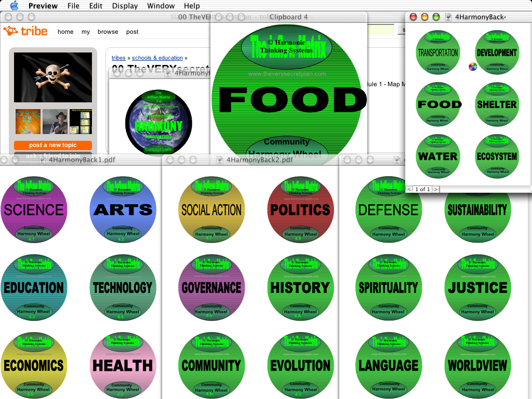Viewport: 532px width, 399px height.
Task: Open the Display menu
Action: (x=125, y=6)
